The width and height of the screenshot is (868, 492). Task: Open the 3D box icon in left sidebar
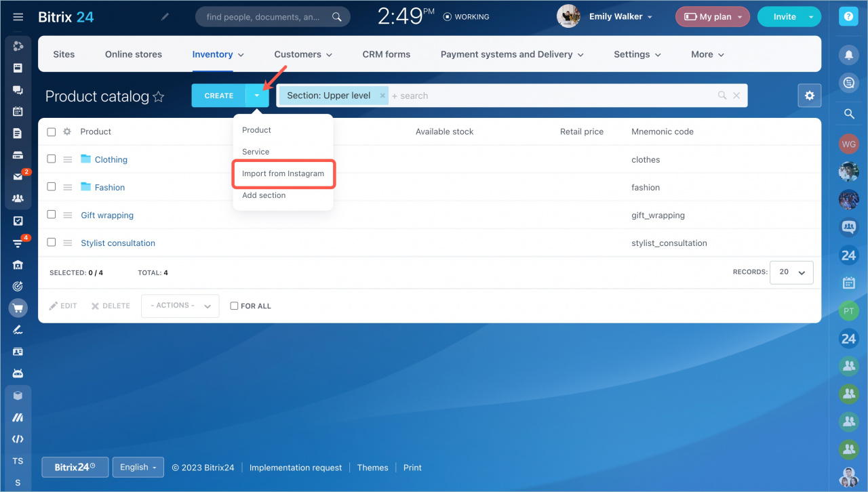[18, 396]
